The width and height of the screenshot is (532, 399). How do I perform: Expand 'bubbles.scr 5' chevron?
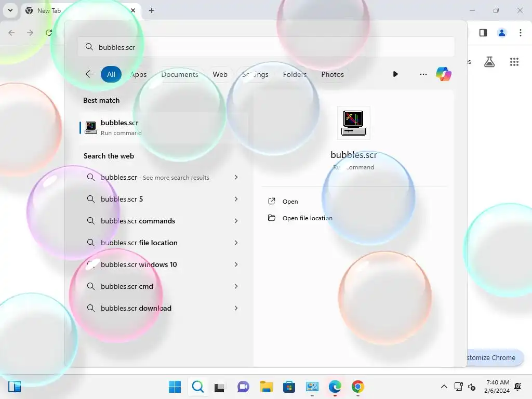236,199
